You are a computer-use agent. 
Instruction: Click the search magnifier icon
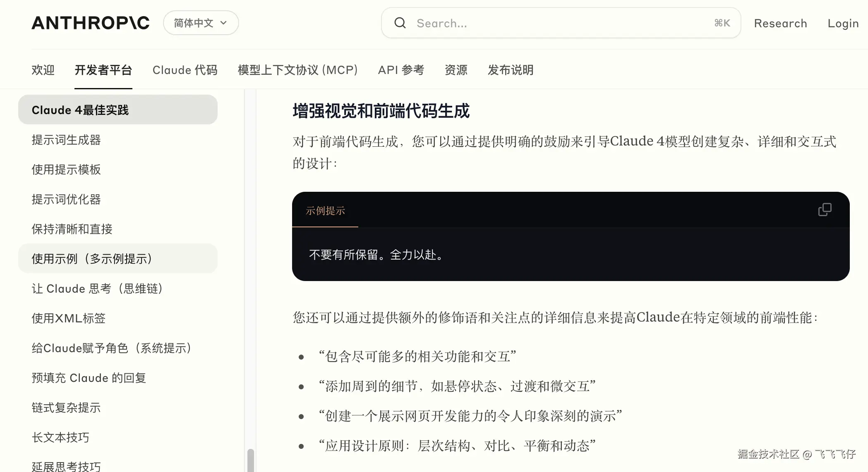coord(400,23)
